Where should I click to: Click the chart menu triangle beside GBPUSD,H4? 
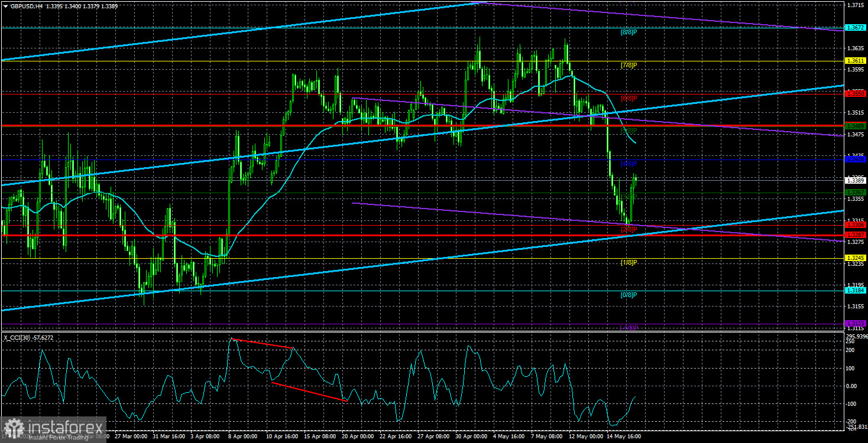click(x=5, y=6)
